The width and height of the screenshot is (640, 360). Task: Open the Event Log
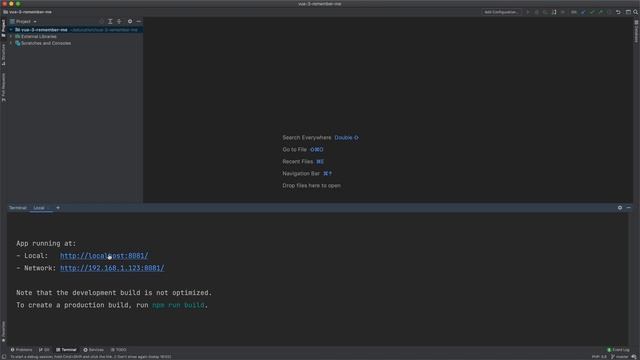[x=618, y=350]
